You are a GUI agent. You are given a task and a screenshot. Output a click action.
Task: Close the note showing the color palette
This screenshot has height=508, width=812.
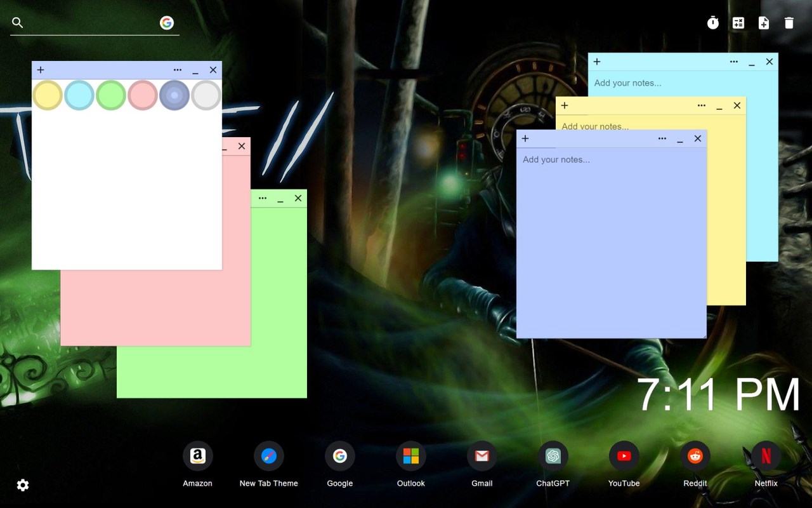point(213,70)
